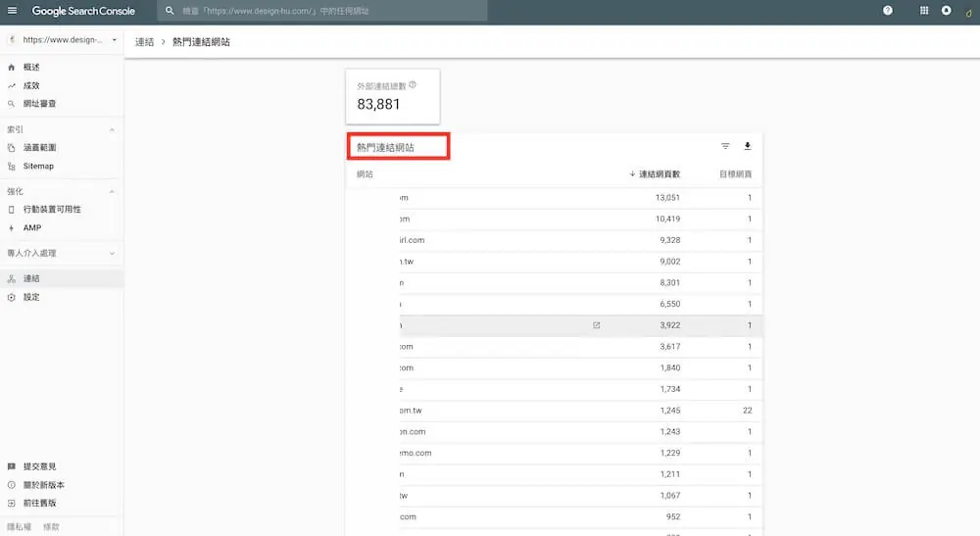The width and height of the screenshot is (980, 536).
Task: Click the help icon beside 外部連結總數
Action: click(413, 85)
